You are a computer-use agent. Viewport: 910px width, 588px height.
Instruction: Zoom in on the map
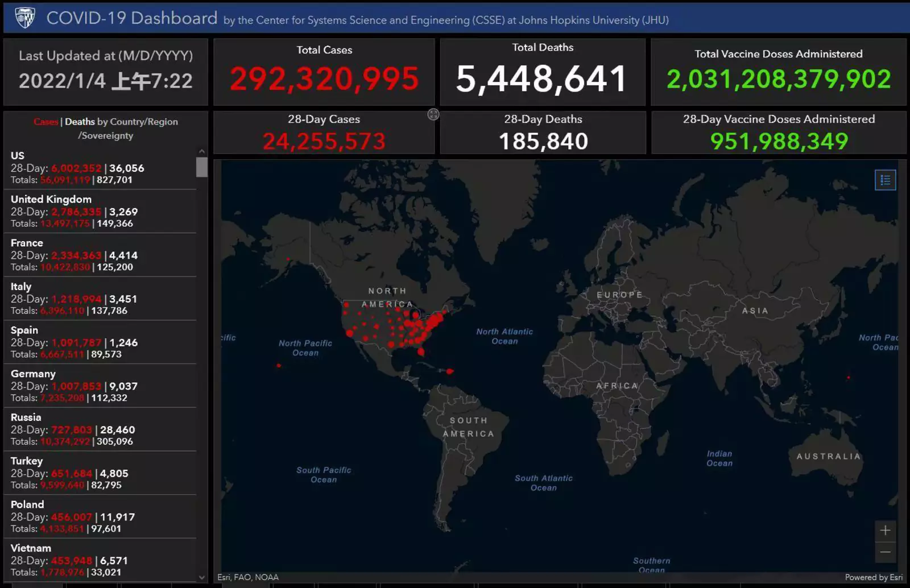pyautogui.click(x=885, y=531)
